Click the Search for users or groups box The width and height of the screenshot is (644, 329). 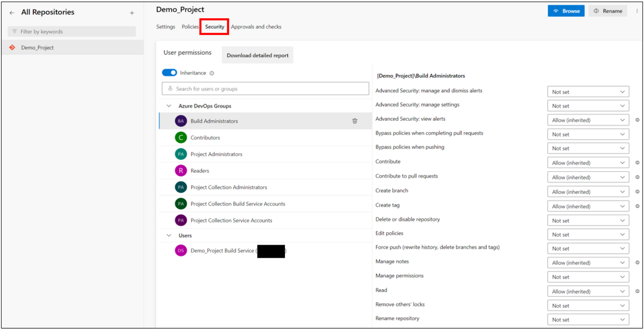coord(266,89)
